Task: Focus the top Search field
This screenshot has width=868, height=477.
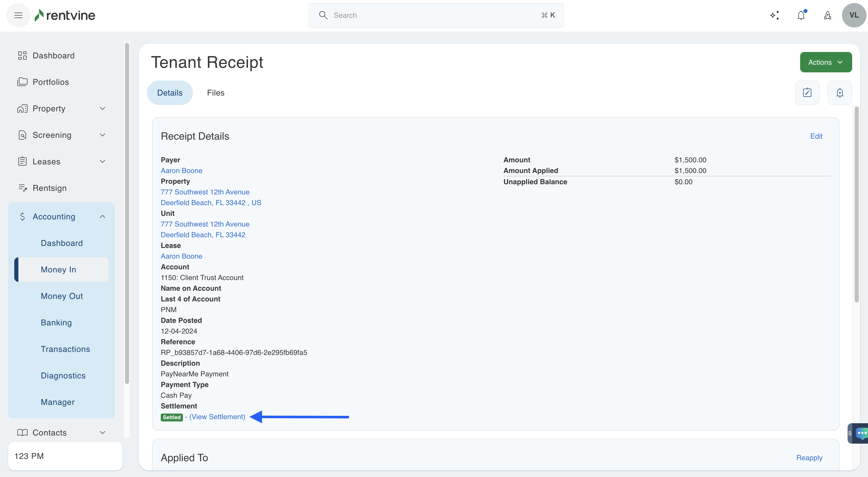Action: (x=436, y=15)
